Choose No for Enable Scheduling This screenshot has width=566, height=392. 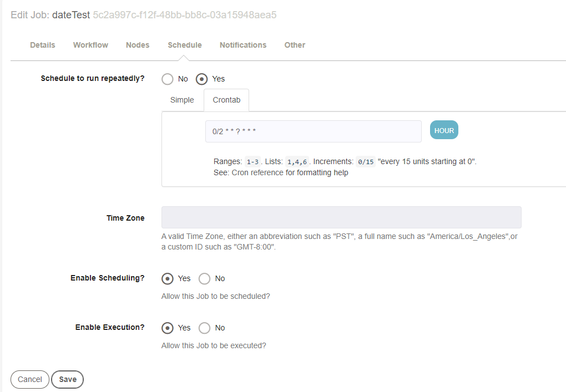204,279
